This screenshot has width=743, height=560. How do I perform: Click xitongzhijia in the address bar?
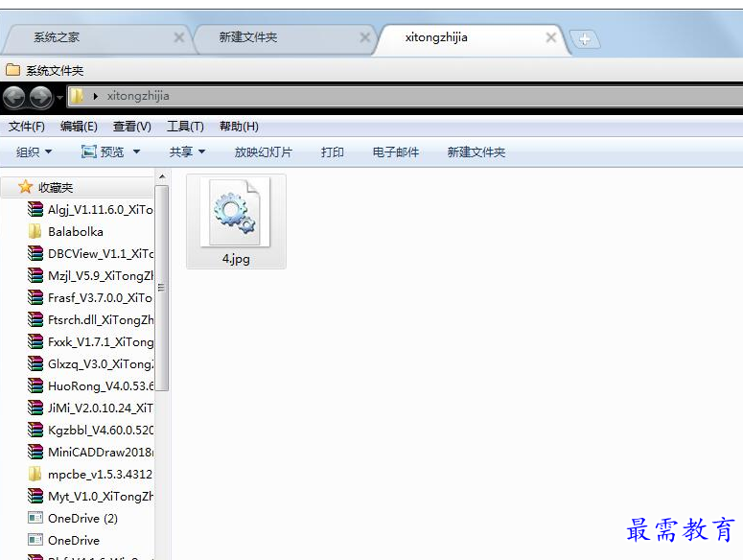[x=138, y=96]
